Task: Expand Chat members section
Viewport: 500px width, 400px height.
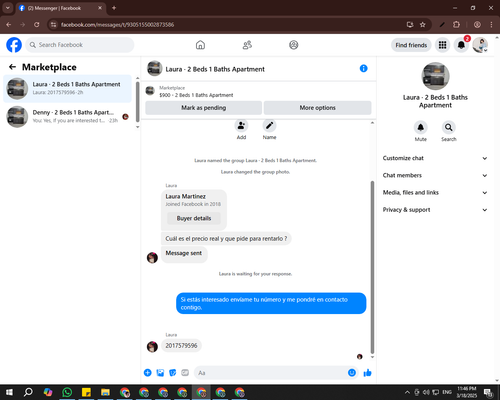Action: (x=435, y=175)
